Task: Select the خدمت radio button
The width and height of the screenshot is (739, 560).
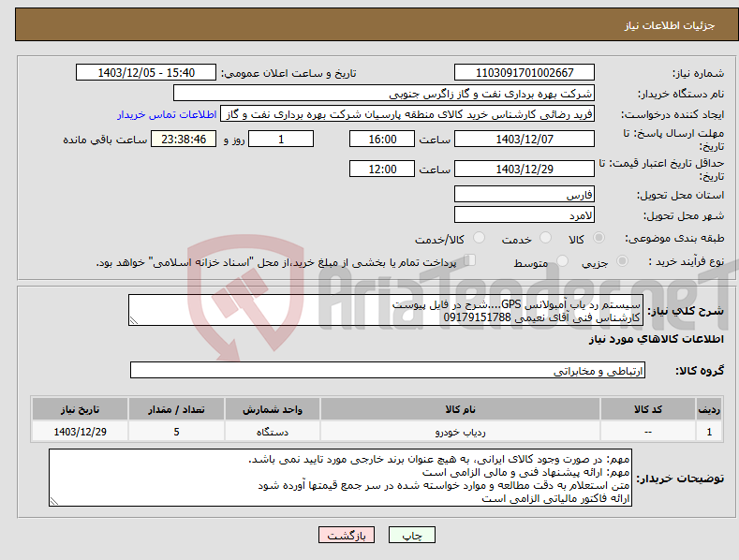Action: [545, 238]
